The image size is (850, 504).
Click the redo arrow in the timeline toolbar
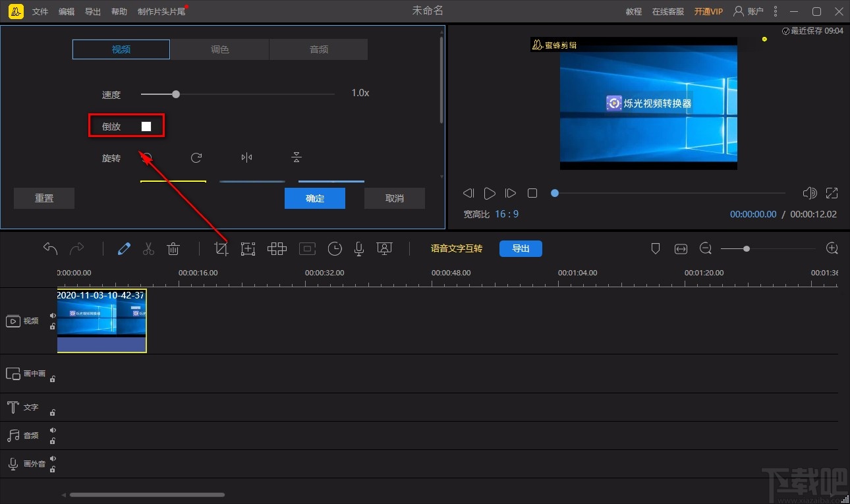[77, 248]
